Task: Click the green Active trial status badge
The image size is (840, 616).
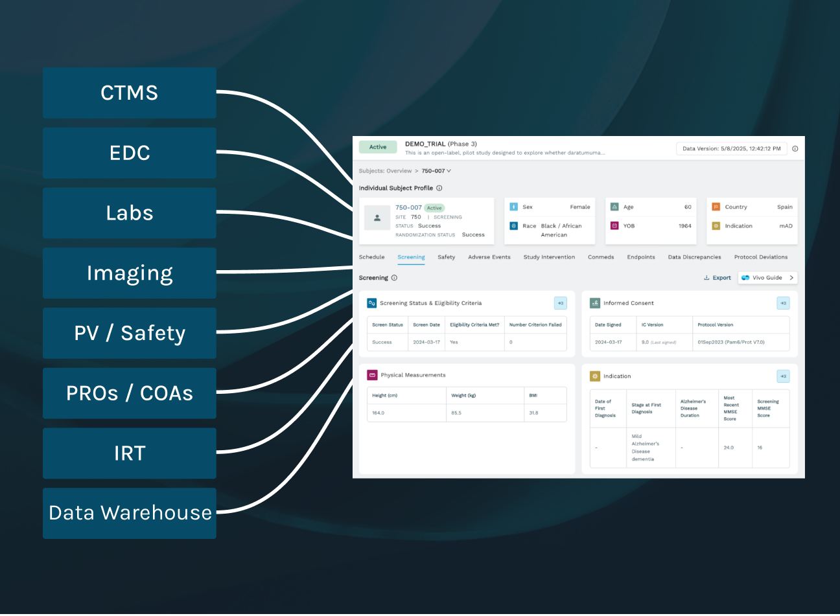Action: point(378,147)
